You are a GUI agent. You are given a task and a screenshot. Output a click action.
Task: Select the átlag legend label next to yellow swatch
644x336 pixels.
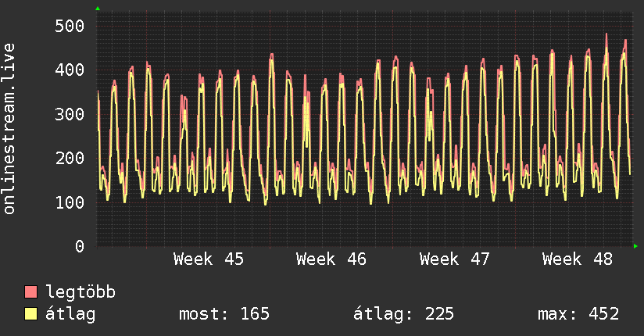pos(71,314)
